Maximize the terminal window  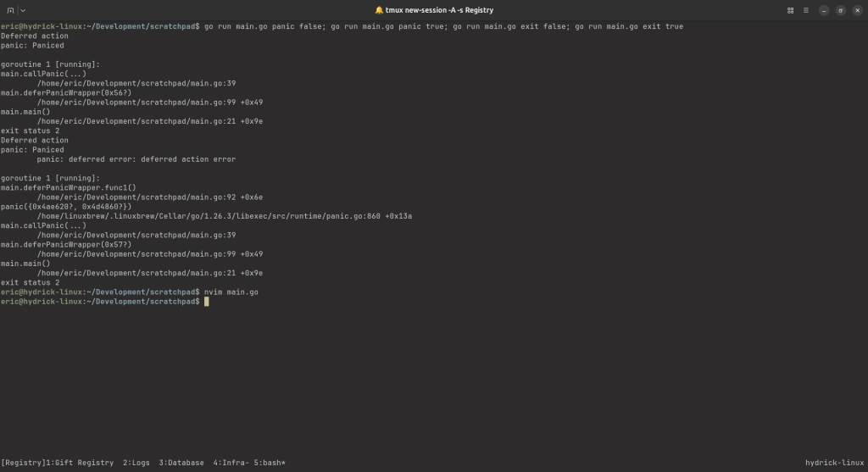point(840,10)
